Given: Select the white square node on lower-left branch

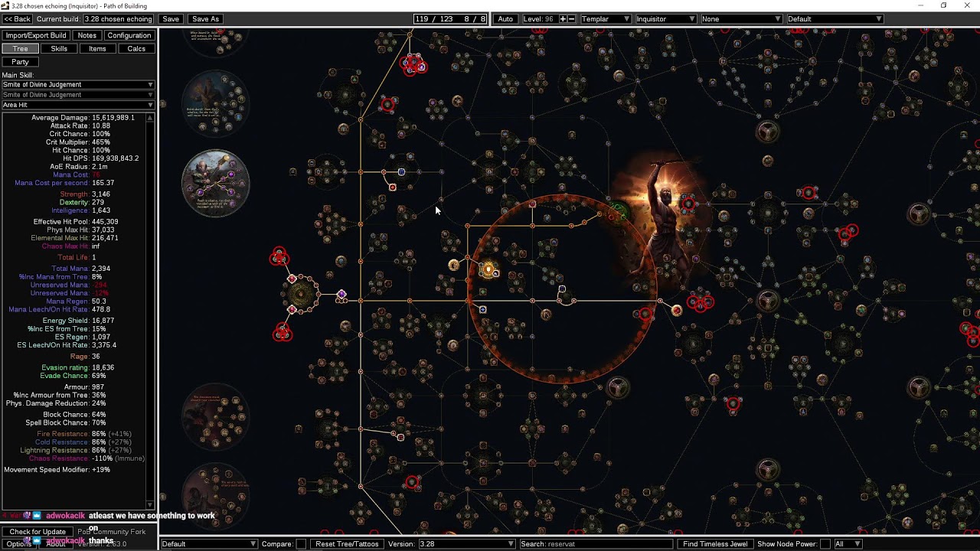Looking at the screenshot, I should click(400, 436).
